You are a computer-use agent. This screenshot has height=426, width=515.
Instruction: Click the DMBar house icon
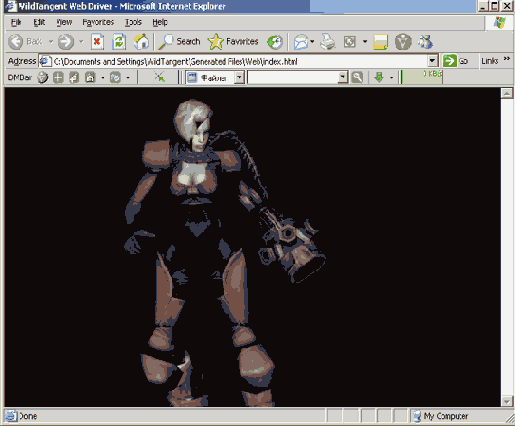(x=90, y=78)
